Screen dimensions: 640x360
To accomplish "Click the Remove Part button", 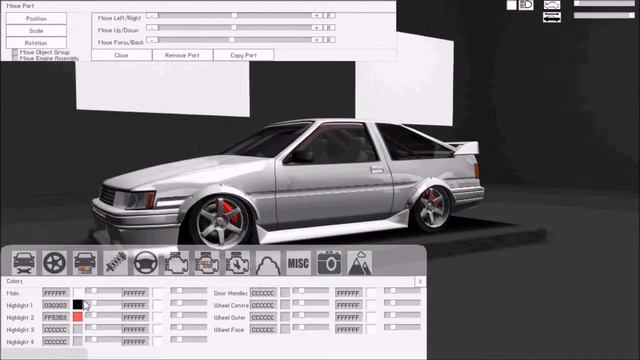I will pos(182,55).
